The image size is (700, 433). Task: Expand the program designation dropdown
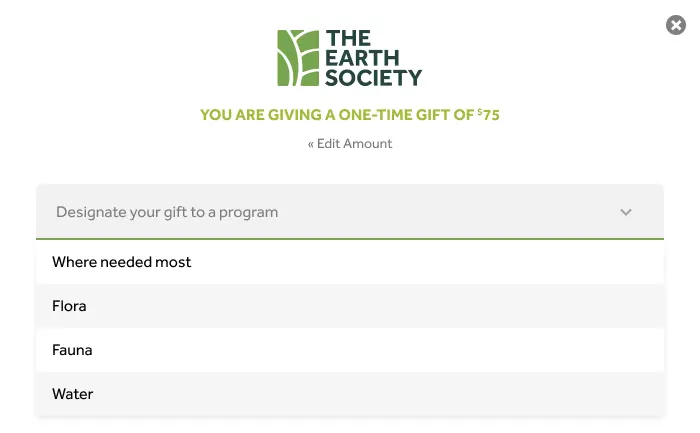(x=350, y=212)
